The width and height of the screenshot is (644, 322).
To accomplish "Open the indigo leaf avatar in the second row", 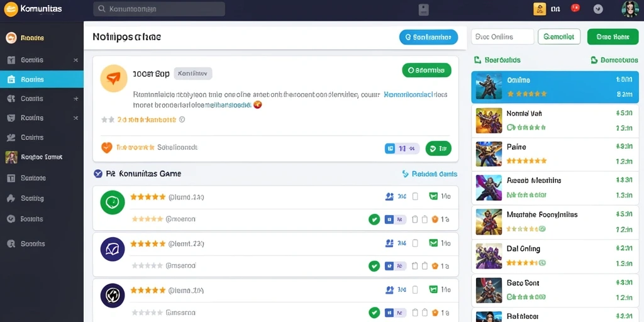I will (x=113, y=249).
